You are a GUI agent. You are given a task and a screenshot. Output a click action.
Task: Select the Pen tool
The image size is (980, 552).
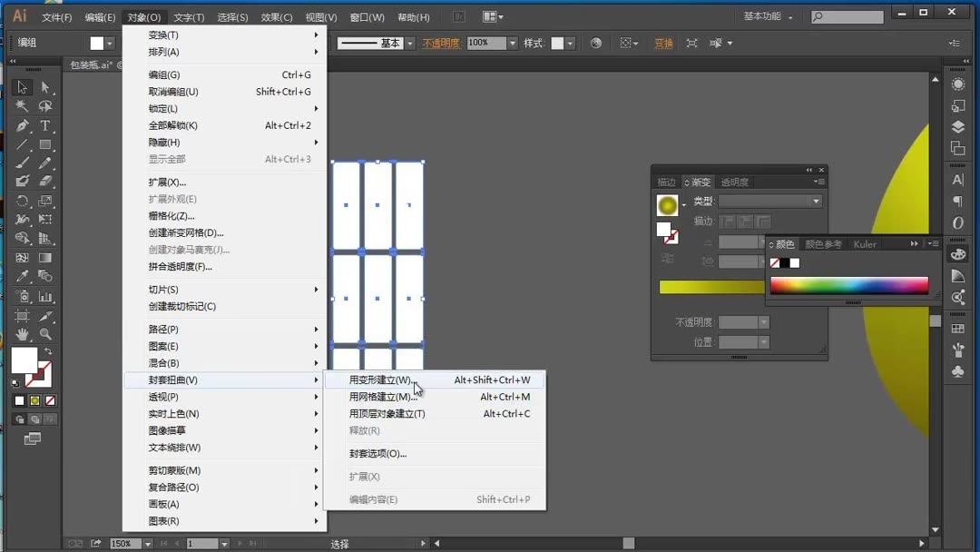coord(21,126)
